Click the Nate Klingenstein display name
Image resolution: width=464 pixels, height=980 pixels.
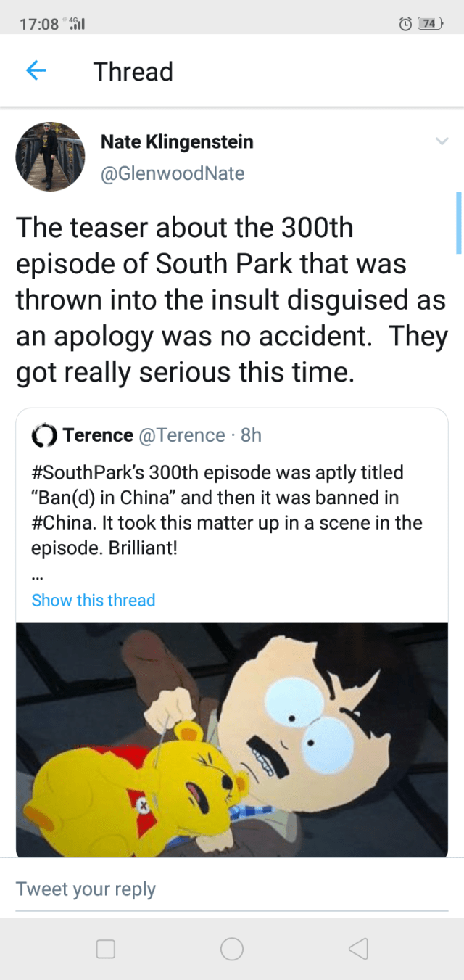coord(177,141)
